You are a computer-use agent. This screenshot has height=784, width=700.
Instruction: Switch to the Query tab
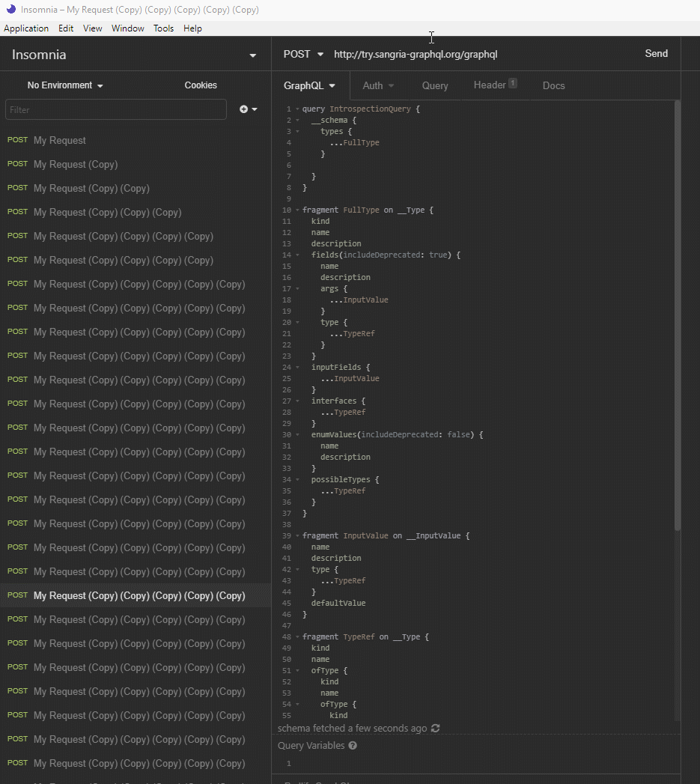coord(434,85)
